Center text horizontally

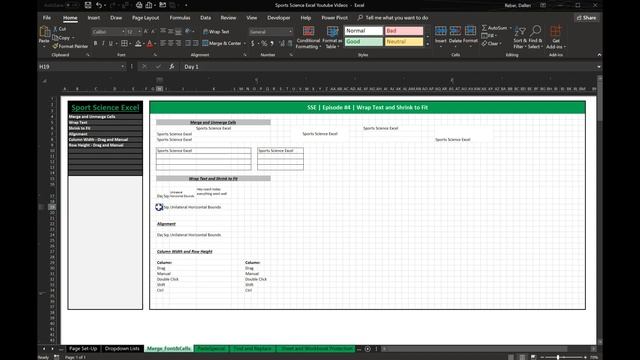click(x=171, y=43)
